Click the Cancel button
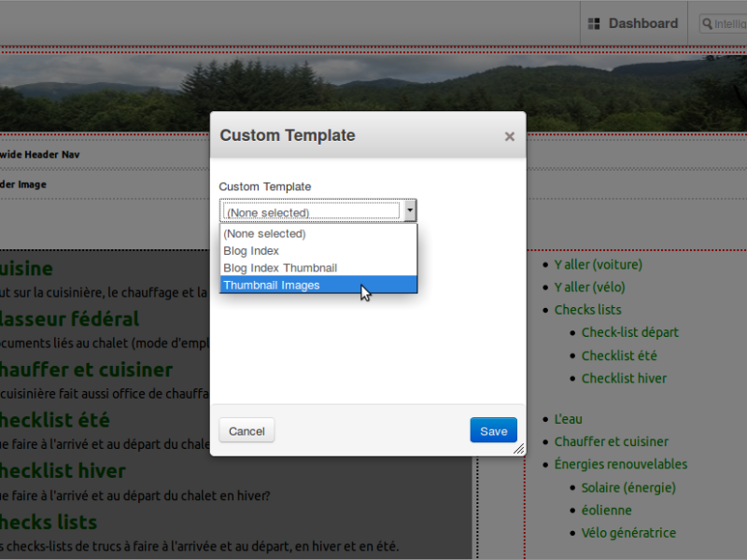The width and height of the screenshot is (747, 560). [247, 430]
